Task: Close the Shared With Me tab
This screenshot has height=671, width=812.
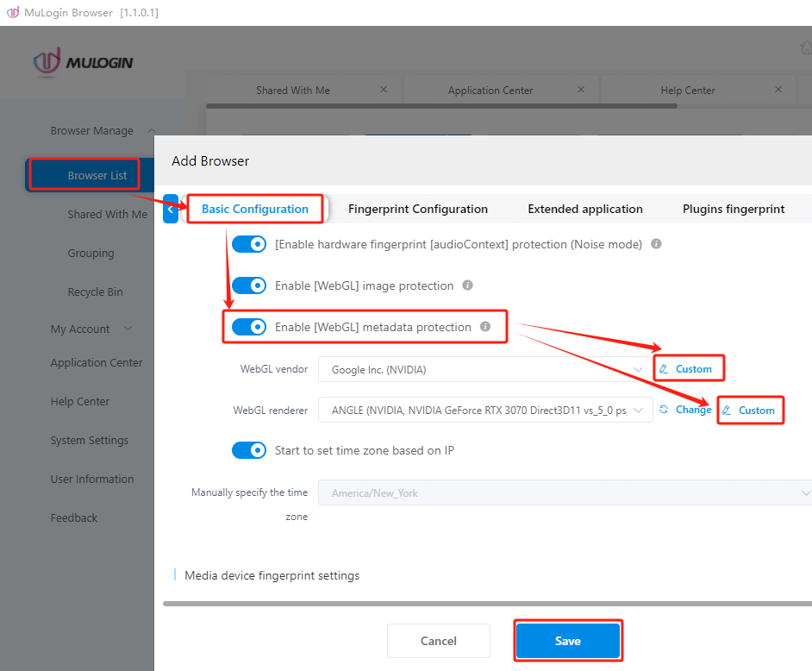Action: [384, 89]
